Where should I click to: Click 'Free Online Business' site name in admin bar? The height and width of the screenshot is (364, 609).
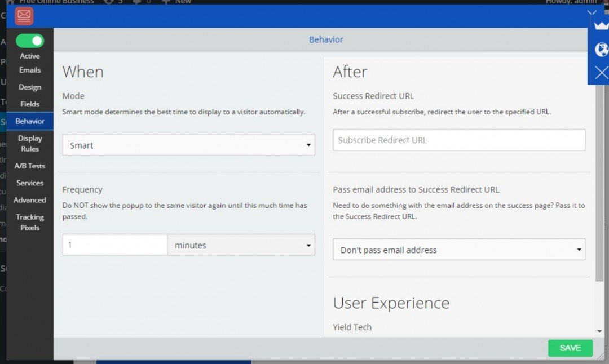(x=57, y=2)
